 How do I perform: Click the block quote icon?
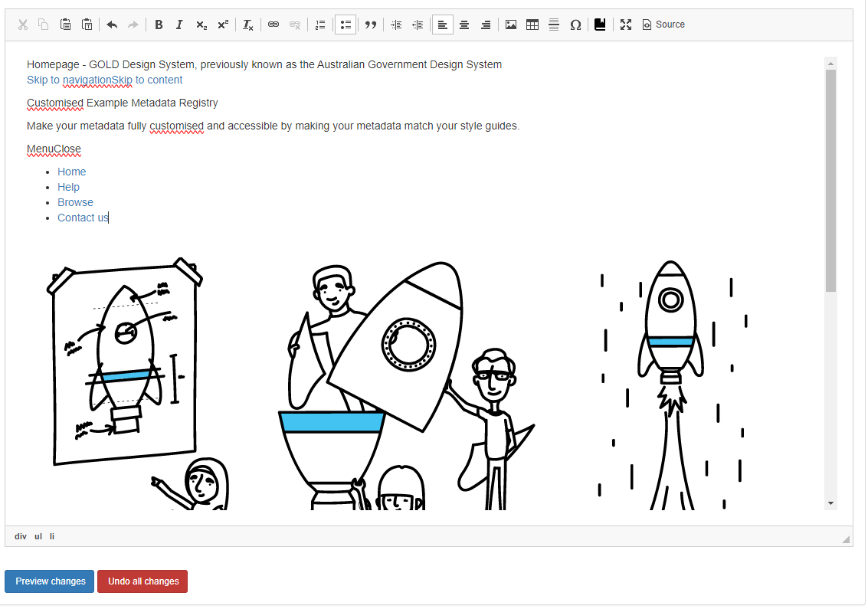point(371,25)
